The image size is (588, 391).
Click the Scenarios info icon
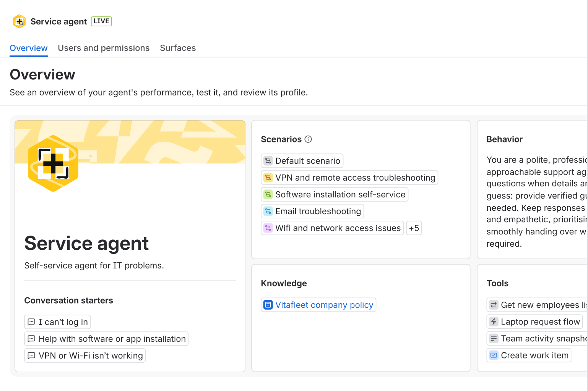point(308,139)
